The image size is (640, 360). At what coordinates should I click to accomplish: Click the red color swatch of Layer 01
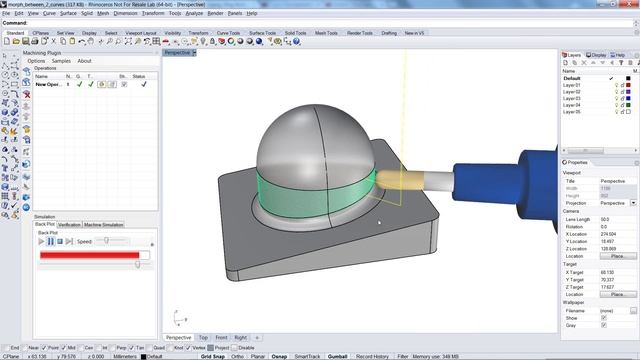(x=628, y=85)
